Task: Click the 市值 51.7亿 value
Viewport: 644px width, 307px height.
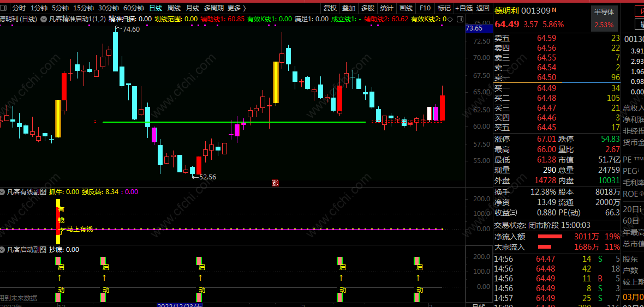Action: (x=609, y=160)
